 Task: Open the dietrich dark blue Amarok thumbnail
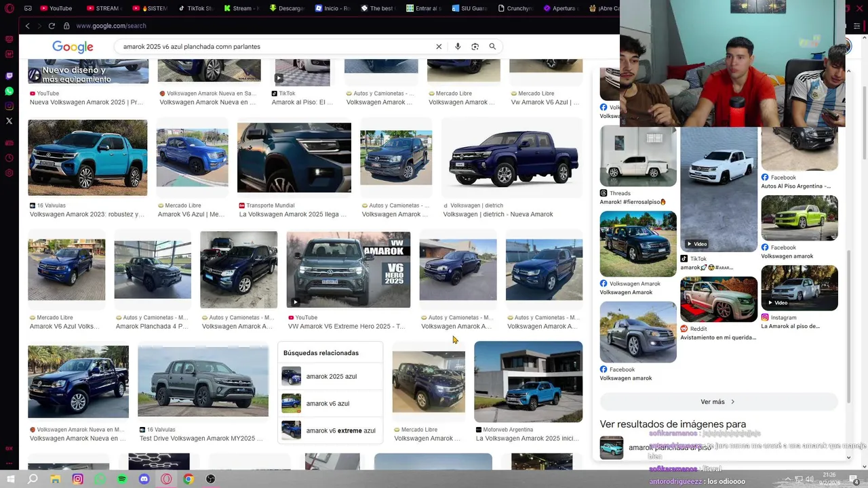(x=512, y=158)
